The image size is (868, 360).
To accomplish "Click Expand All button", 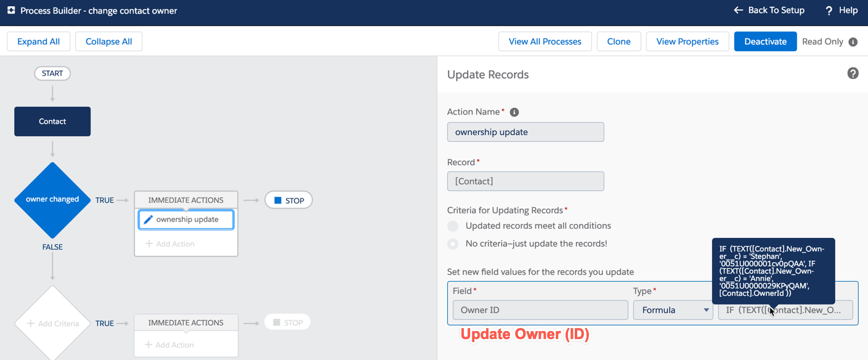I will 38,42.
